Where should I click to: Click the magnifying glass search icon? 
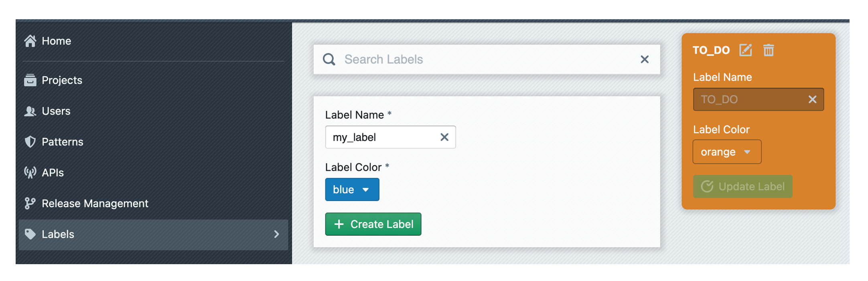coord(329,59)
